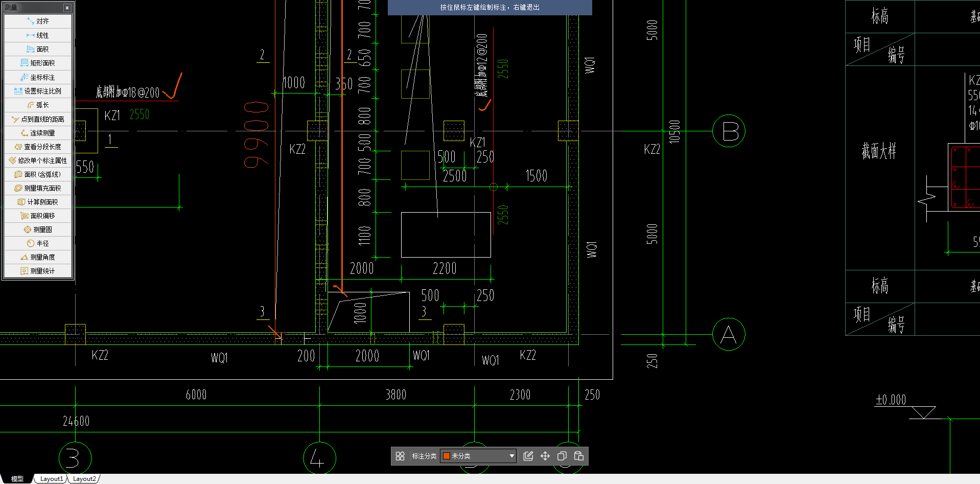Image resolution: width=980 pixels, height=484 pixels.
Task: Select 计算侧面积 side area calculation tool
Action: pos(38,202)
